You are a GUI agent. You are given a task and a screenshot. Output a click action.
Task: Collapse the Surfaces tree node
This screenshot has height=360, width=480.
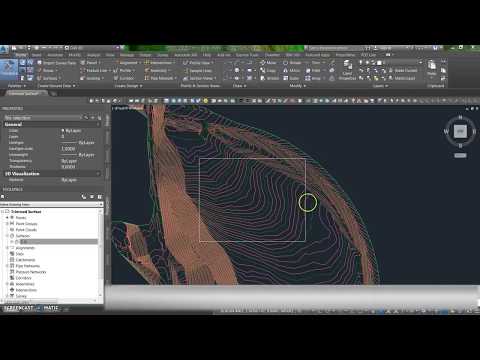coord(7,236)
